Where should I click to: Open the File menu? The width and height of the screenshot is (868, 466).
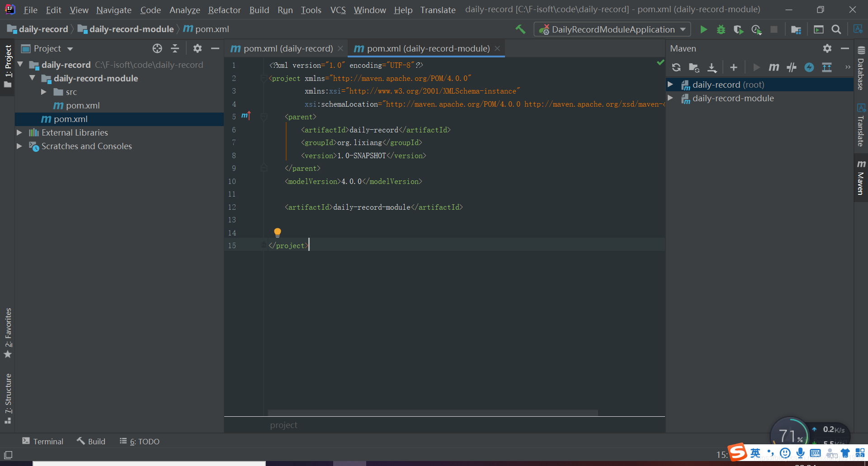tap(30, 10)
